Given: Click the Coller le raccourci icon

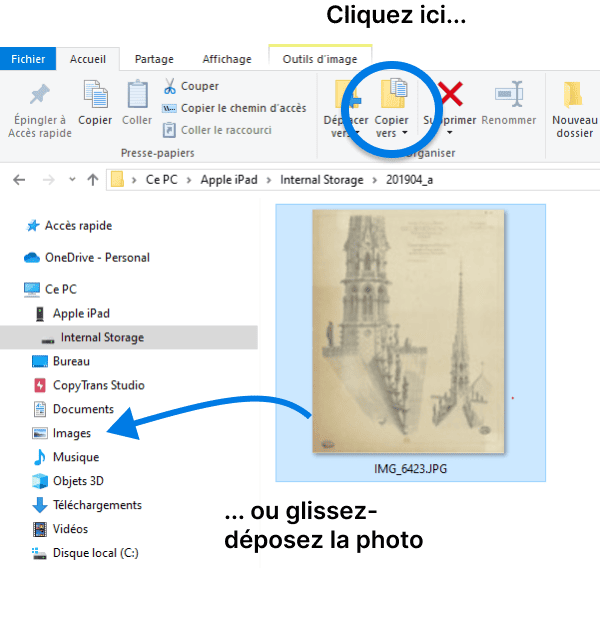Looking at the screenshot, I should pos(169,130).
